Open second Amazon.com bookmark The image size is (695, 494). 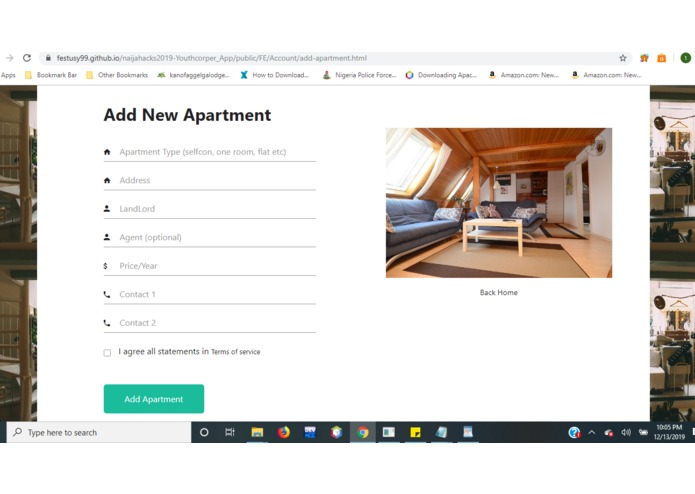click(x=607, y=75)
